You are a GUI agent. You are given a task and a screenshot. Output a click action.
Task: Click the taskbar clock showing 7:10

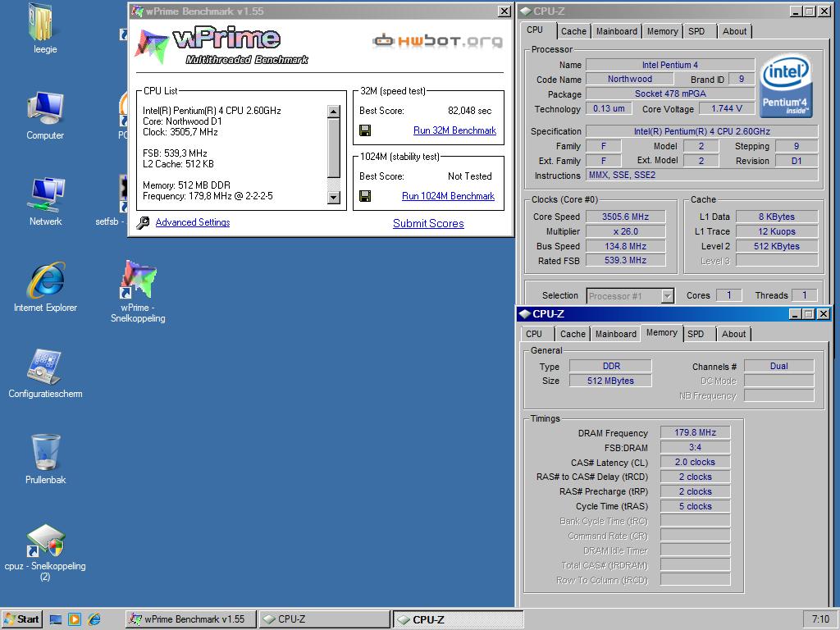click(820, 619)
